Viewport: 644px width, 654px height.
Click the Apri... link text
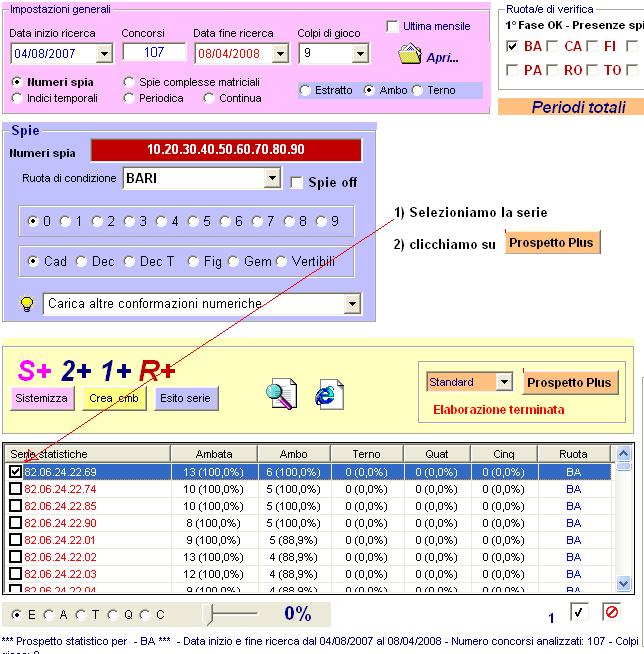(442, 58)
